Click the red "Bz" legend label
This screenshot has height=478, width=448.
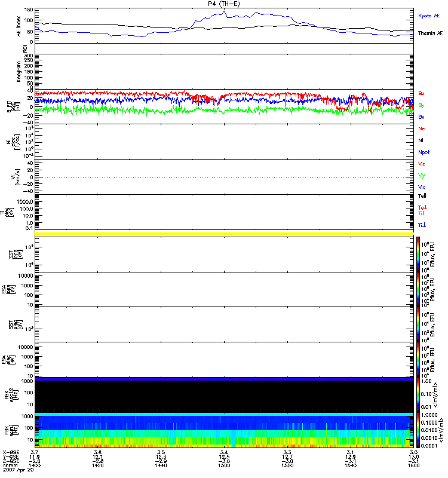pyautogui.click(x=421, y=93)
